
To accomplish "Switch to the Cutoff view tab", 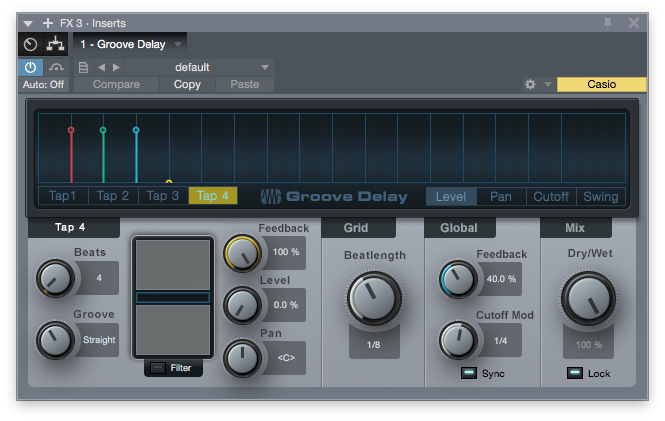I will [x=550, y=197].
